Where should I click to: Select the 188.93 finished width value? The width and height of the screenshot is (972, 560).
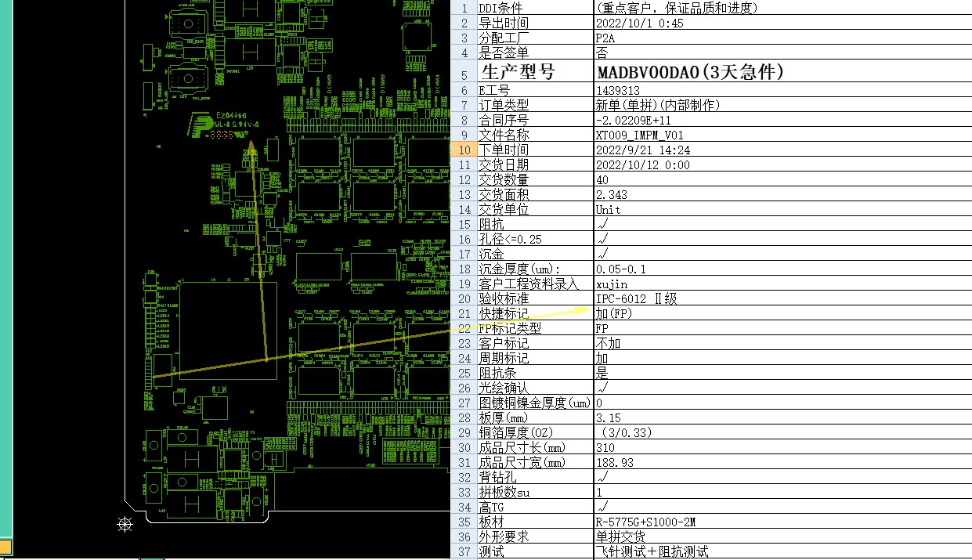point(782,462)
